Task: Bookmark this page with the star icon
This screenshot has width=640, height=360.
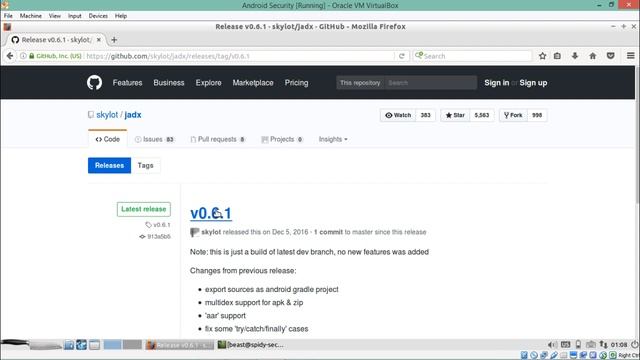Action: (x=542, y=56)
